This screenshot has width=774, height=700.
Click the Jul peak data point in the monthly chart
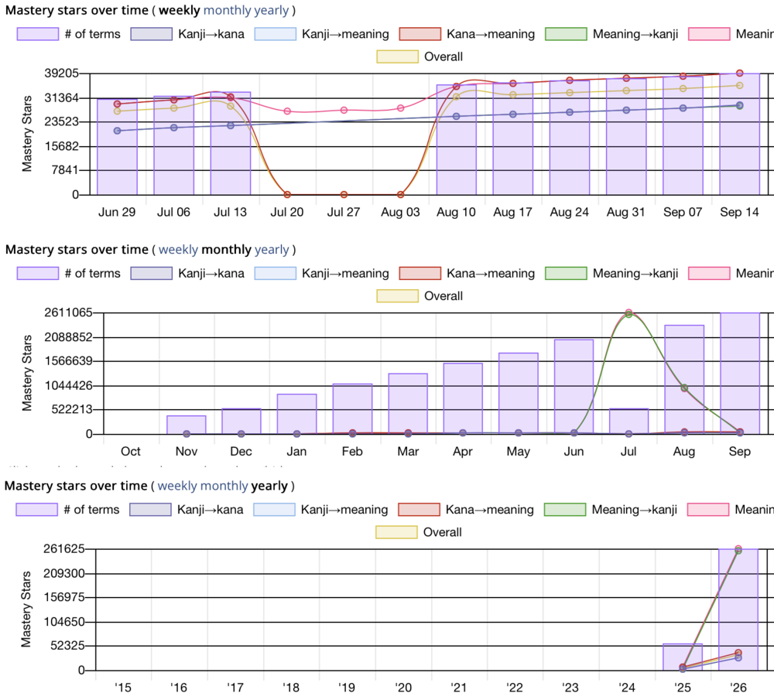(x=628, y=312)
